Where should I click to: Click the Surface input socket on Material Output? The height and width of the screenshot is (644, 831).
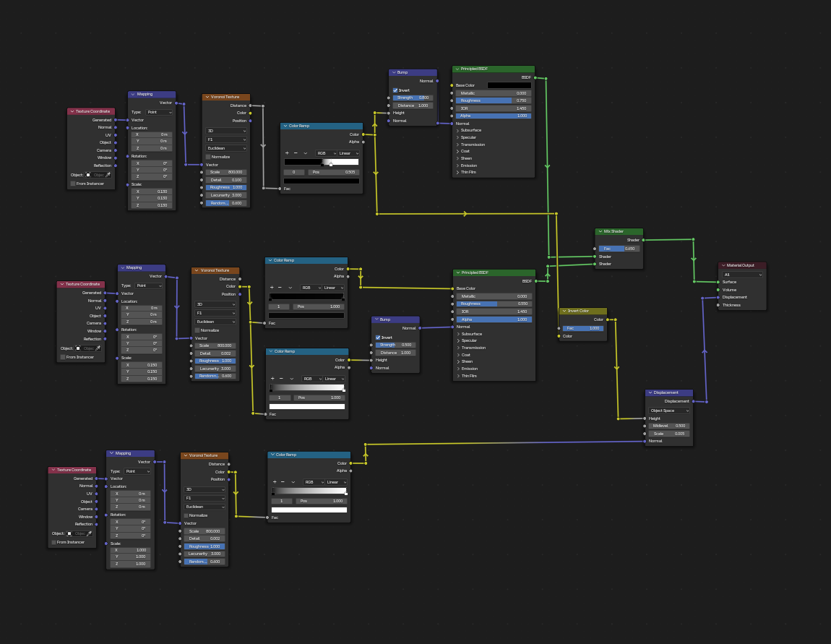pos(718,282)
